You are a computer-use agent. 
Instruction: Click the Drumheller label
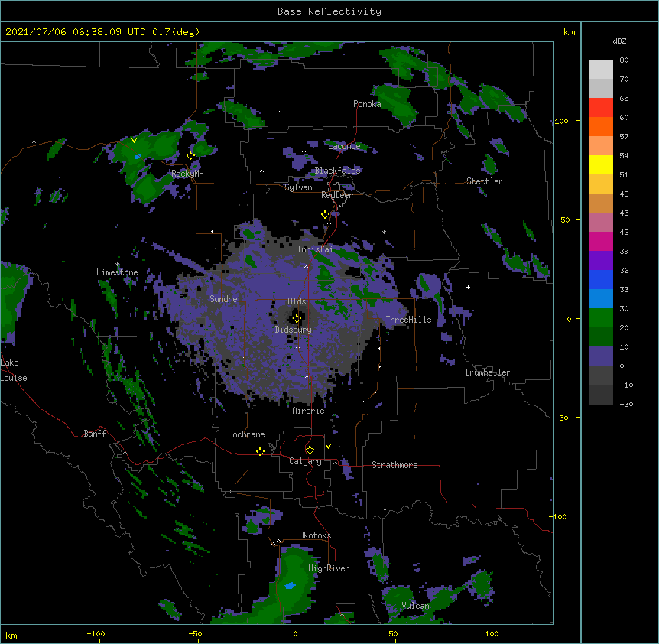pos(488,372)
